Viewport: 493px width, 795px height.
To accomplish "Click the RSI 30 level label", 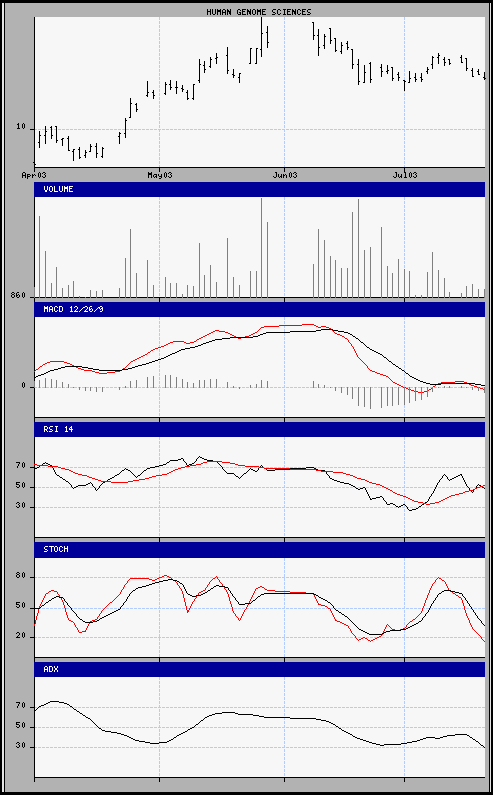I will tap(21, 507).
